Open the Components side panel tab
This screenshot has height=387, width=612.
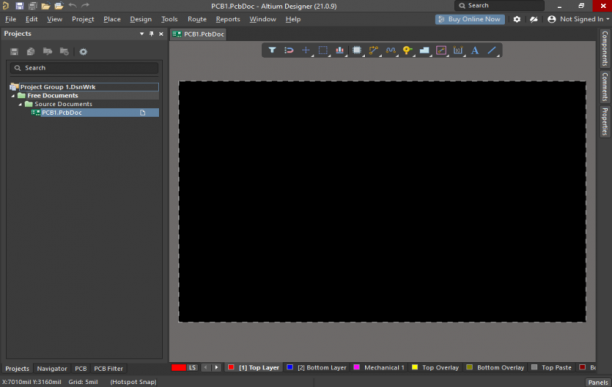[605, 49]
